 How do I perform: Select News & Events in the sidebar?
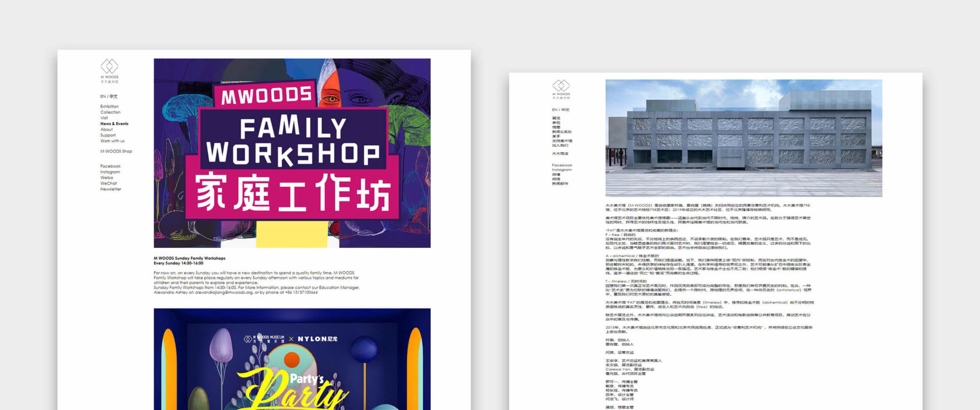[114, 124]
